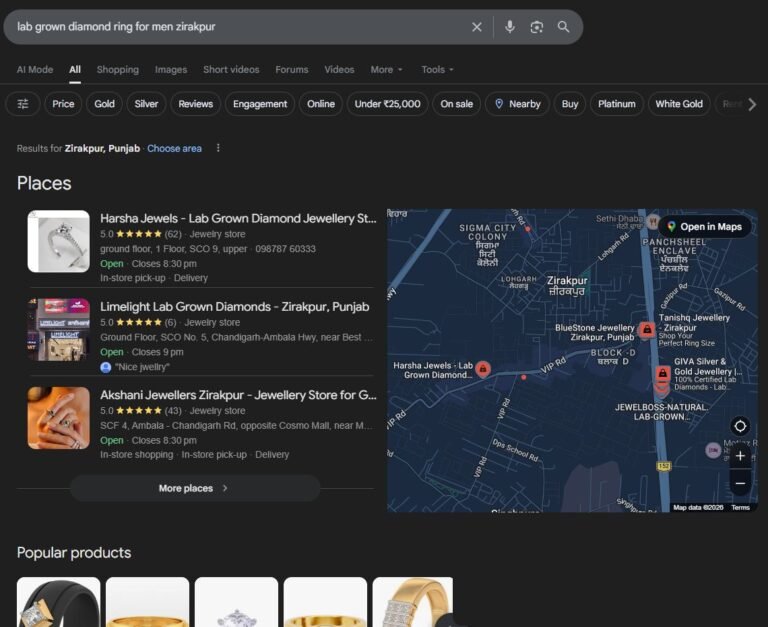The image size is (768, 627).
Task: Click the GIVA Silver & Gold map pin
Action: pos(662,374)
